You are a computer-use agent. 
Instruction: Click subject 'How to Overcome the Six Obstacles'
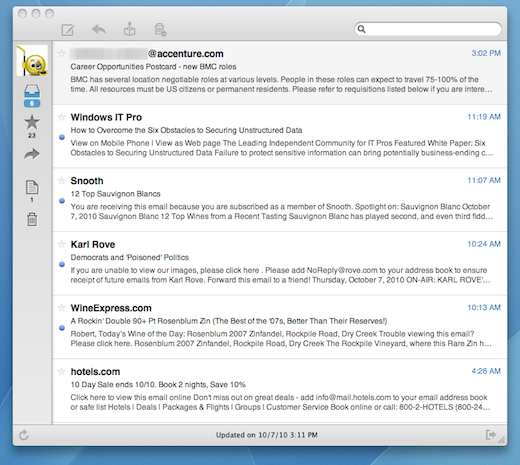(186, 130)
